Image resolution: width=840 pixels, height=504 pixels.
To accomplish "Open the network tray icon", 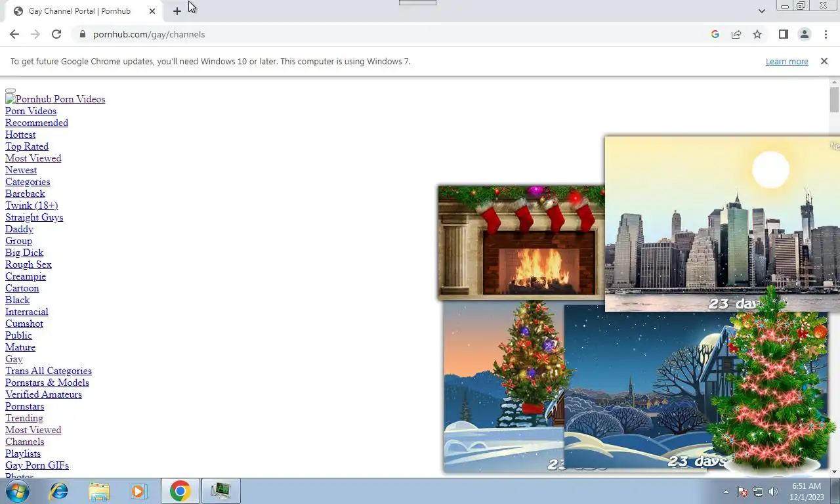I will pos(758,492).
